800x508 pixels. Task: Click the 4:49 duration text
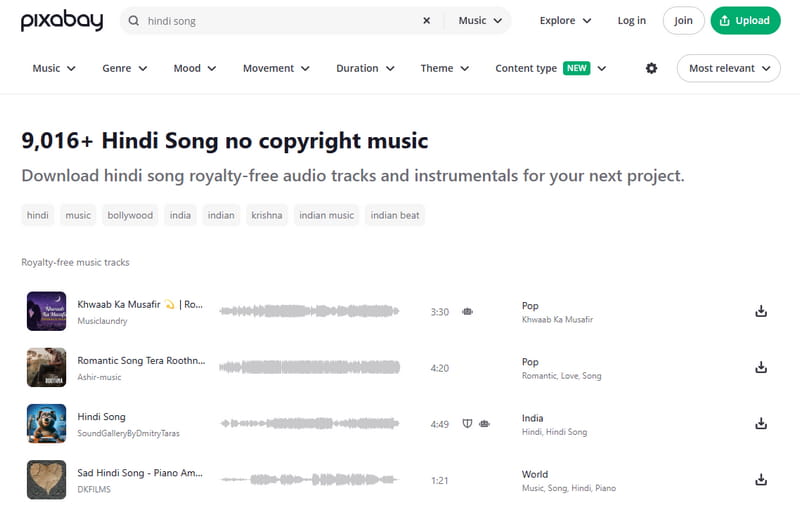coord(440,424)
